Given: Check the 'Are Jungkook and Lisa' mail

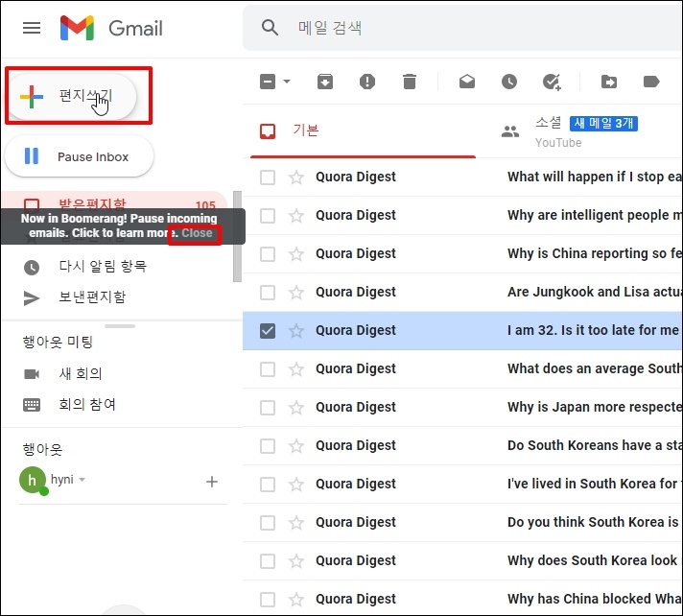Looking at the screenshot, I should click(x=268, y=293).
